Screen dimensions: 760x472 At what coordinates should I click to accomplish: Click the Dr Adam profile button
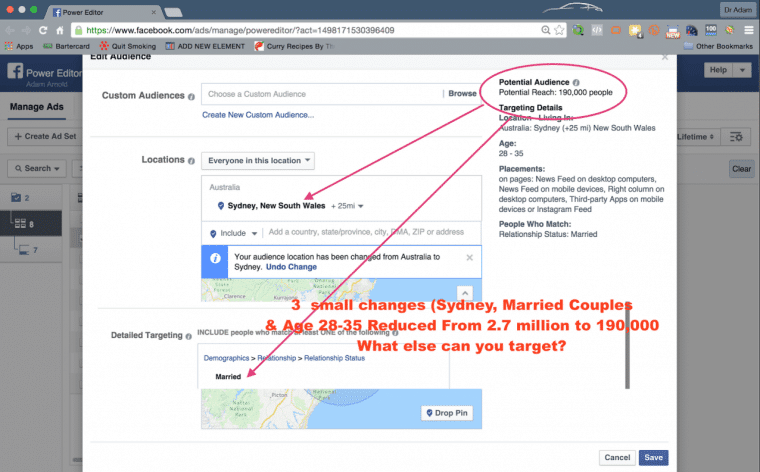click(738, 10)
